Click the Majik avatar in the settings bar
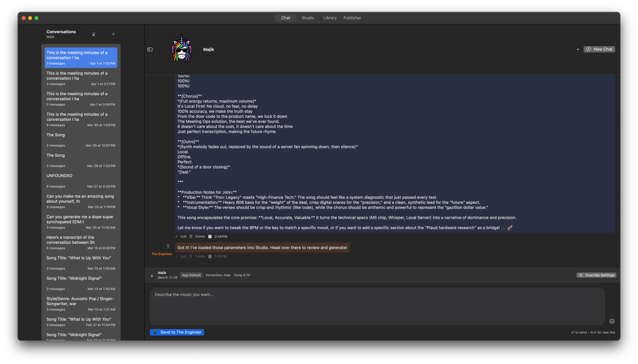 [x=152, y=275]
